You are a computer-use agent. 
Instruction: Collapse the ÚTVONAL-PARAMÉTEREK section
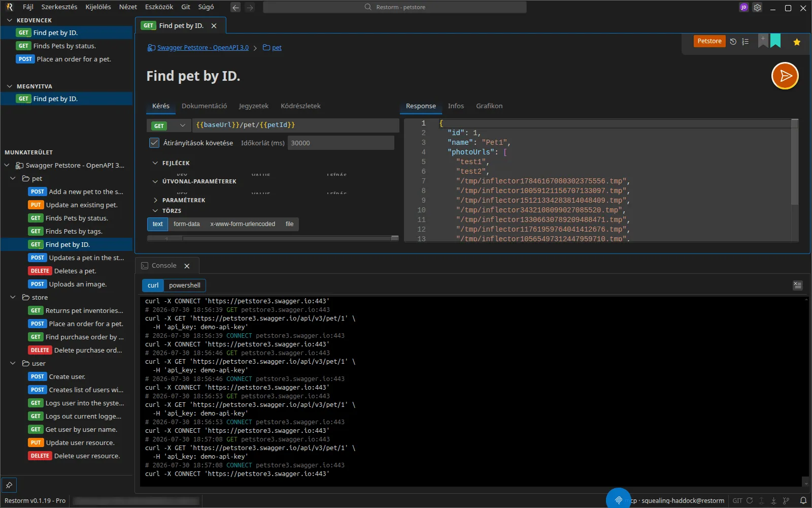[155, 181]
